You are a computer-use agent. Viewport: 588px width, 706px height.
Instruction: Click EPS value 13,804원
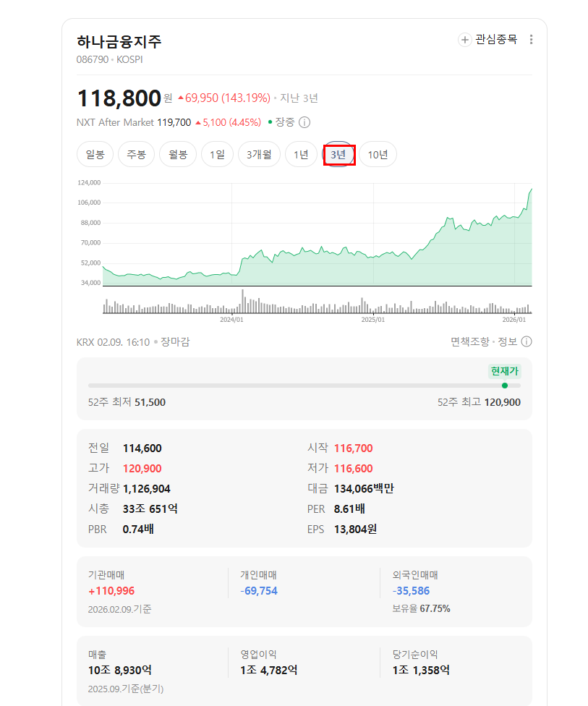(355, 529)
